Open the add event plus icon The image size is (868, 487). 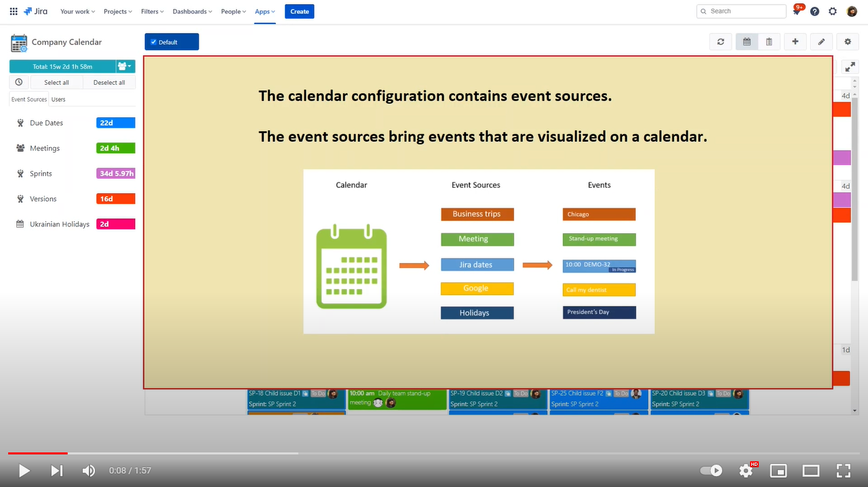coord(795,41)
